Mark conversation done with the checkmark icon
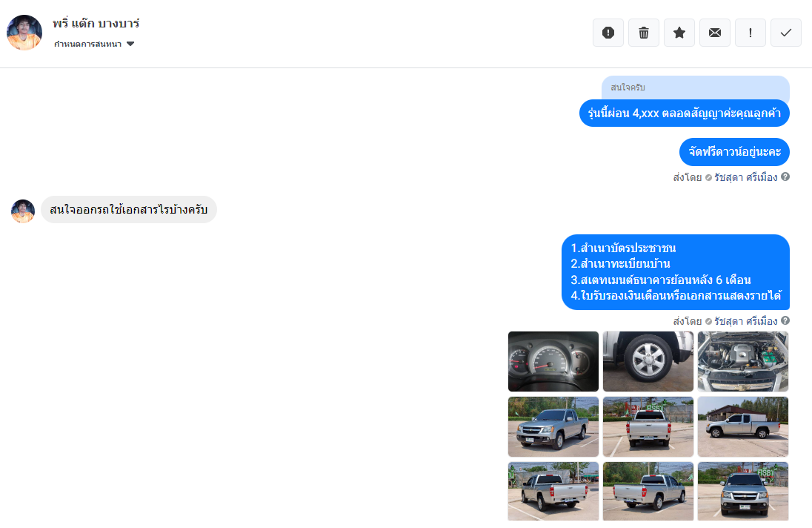This screenshot has width=812, height=528. pyautogui.click(x=786, y=33)
